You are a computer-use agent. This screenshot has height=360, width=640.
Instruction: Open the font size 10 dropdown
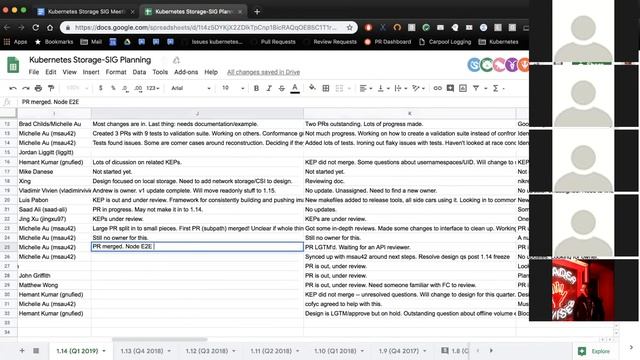click(x=233, y=88)
